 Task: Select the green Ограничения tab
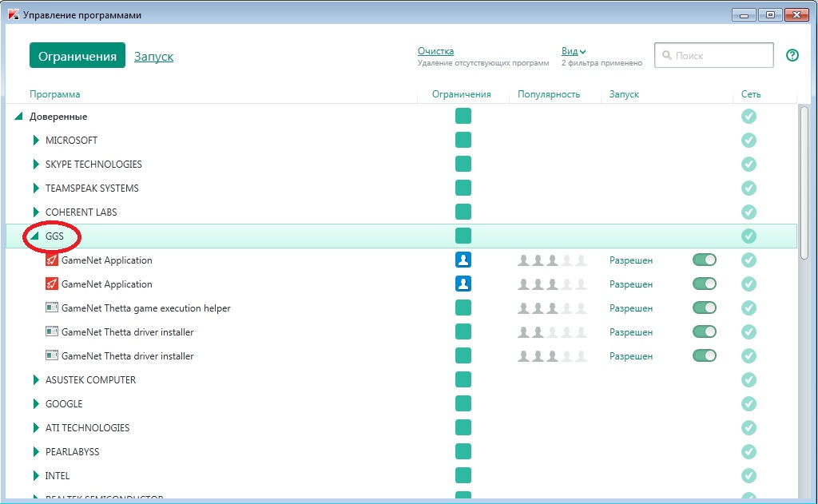(77, 55)
